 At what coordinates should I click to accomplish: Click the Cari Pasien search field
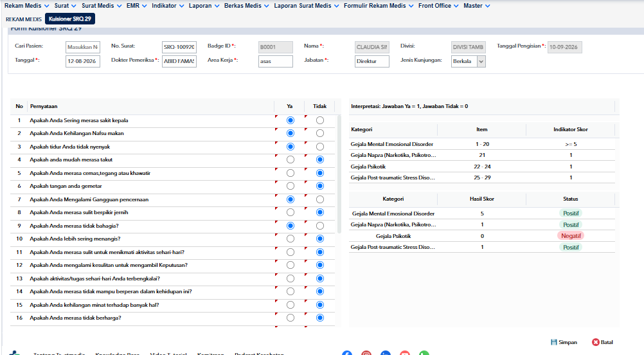click(82, 47)
